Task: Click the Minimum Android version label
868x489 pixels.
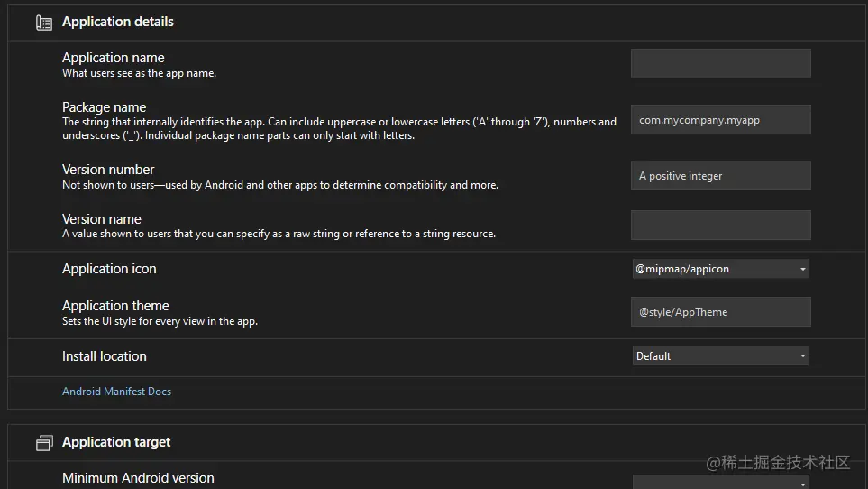Action: tap(138, 478)
